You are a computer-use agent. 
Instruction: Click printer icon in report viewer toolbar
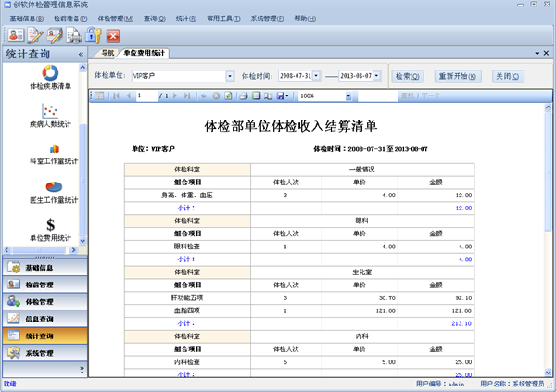(x=244, y=95)
